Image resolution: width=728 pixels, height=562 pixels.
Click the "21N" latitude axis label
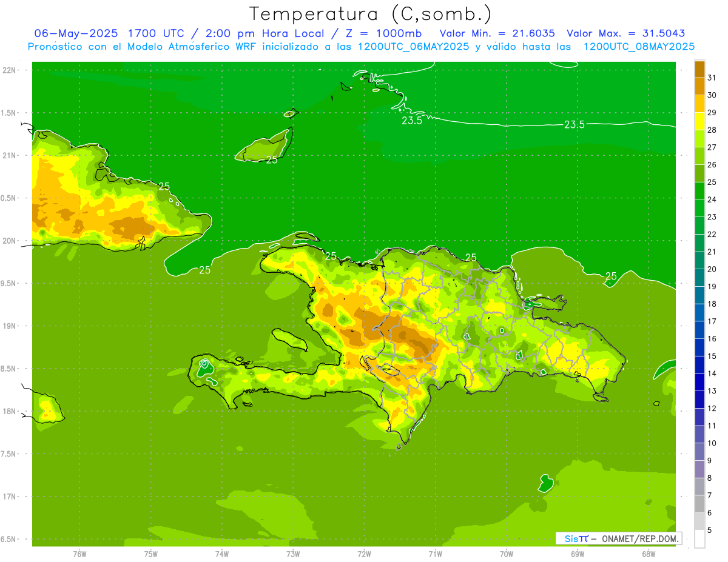point(9,156)
